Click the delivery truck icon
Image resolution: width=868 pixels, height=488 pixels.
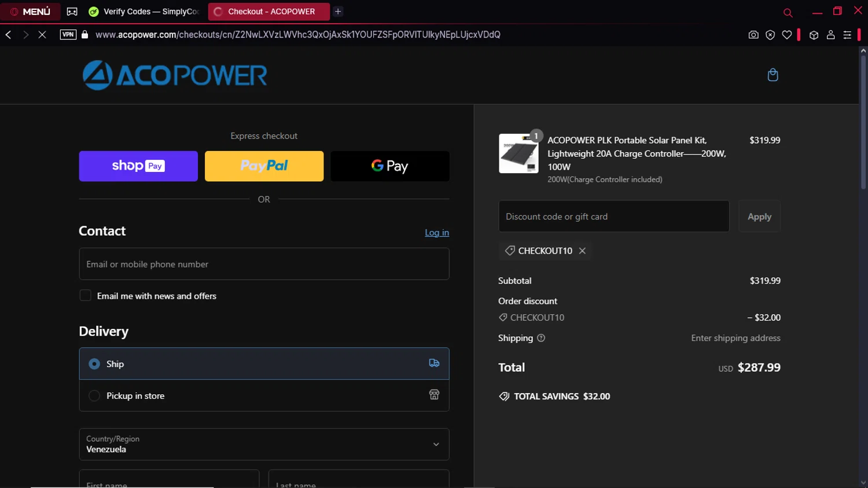(x=434, y=363)
